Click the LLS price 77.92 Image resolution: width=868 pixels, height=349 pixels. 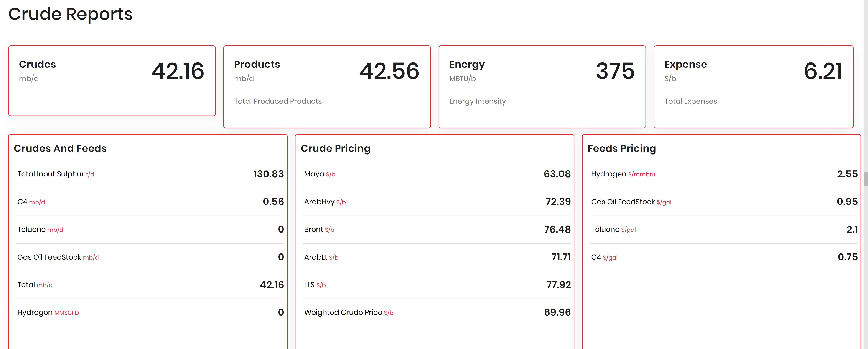coord(559,285)
